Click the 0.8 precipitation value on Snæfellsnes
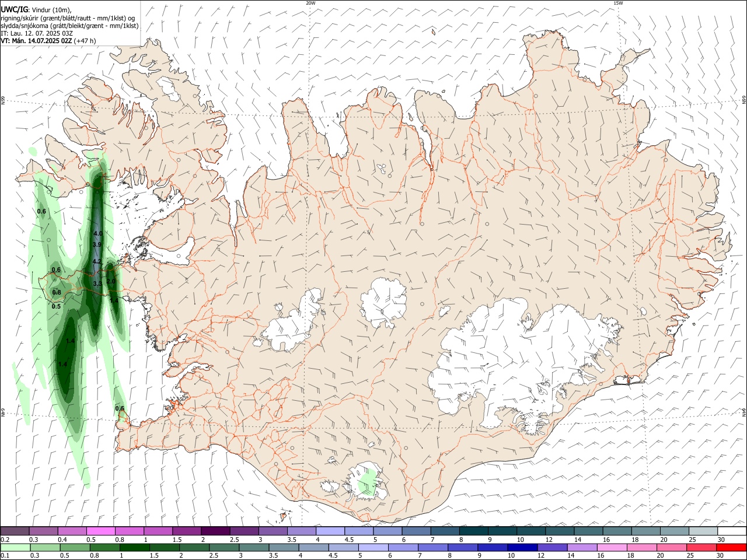Screen dimensions: 747x560 point(57,292)
